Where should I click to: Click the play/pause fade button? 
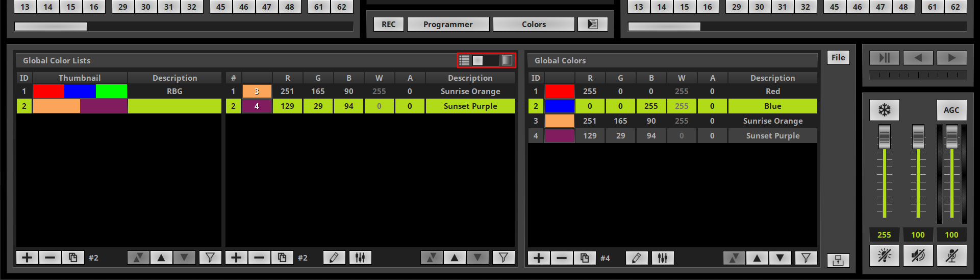pyautogui.click(x=885, y=58)
